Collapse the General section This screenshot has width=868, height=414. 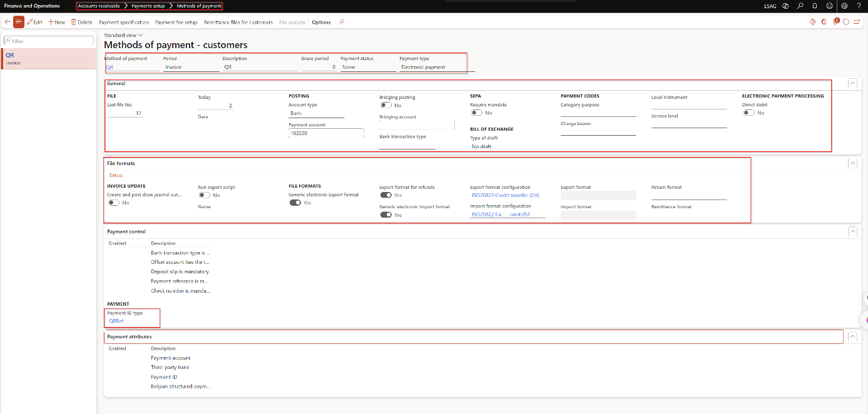(852, 83)
